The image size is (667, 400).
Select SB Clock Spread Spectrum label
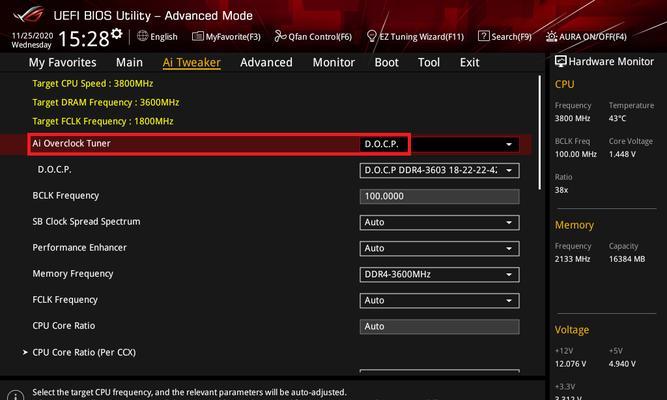[x=86, y=222]
